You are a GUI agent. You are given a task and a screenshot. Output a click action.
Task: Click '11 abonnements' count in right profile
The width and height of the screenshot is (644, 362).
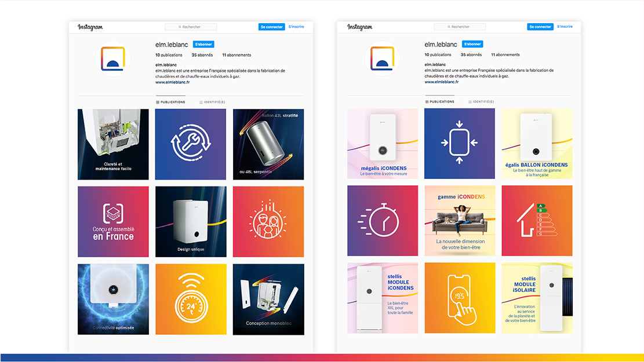505,54
